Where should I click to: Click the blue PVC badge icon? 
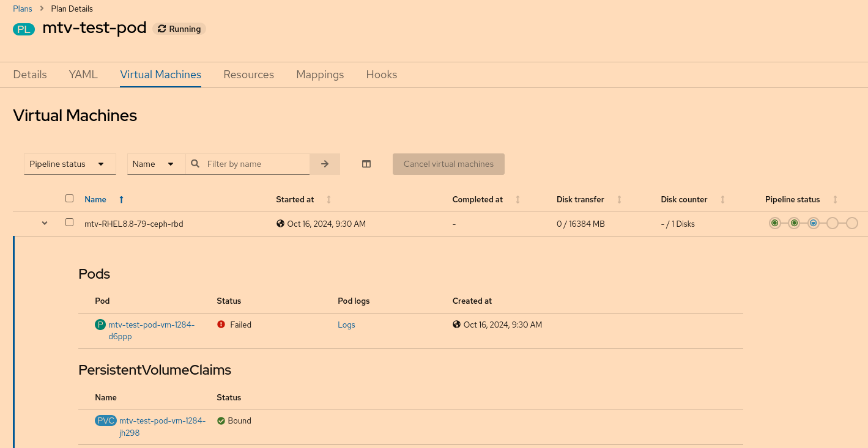(x=106, y=420)
